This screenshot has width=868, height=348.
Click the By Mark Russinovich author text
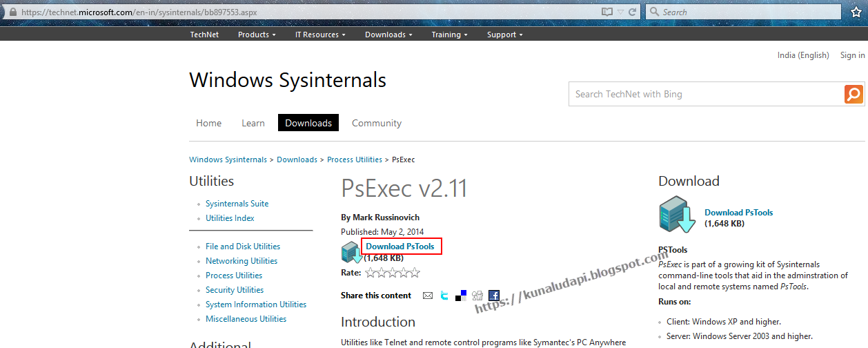(x=380, y=217)
